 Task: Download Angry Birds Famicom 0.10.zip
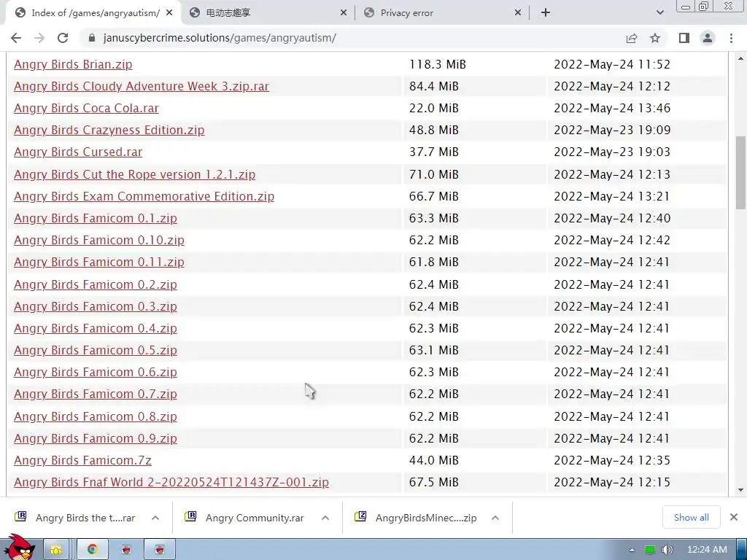99,240
